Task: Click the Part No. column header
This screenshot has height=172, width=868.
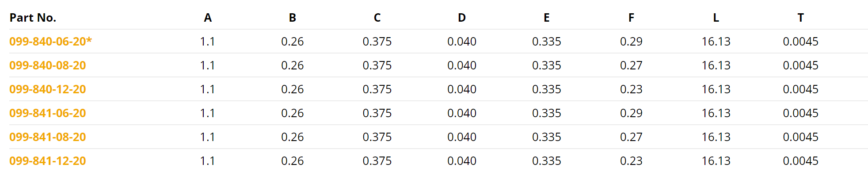Action: (x=33, y=18)
